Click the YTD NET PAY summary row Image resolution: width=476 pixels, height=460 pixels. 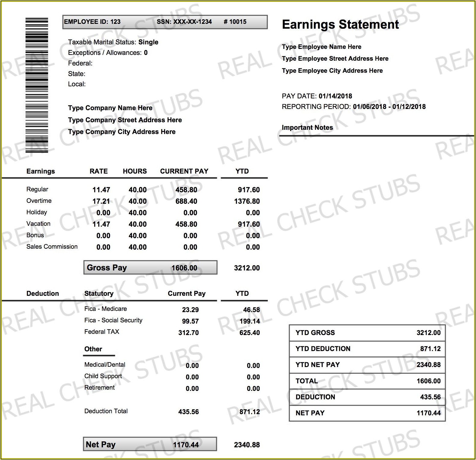point(367,365)
